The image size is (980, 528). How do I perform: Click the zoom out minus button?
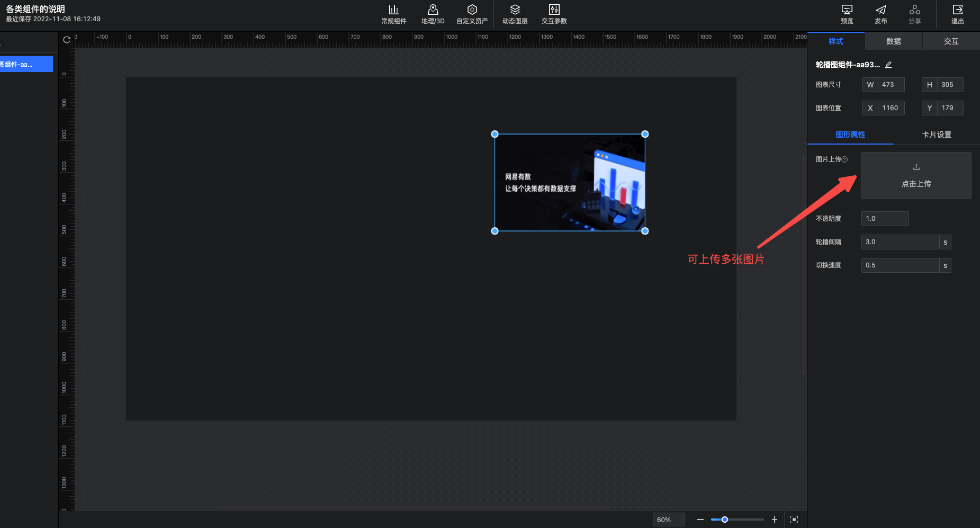tap(700, 520)
